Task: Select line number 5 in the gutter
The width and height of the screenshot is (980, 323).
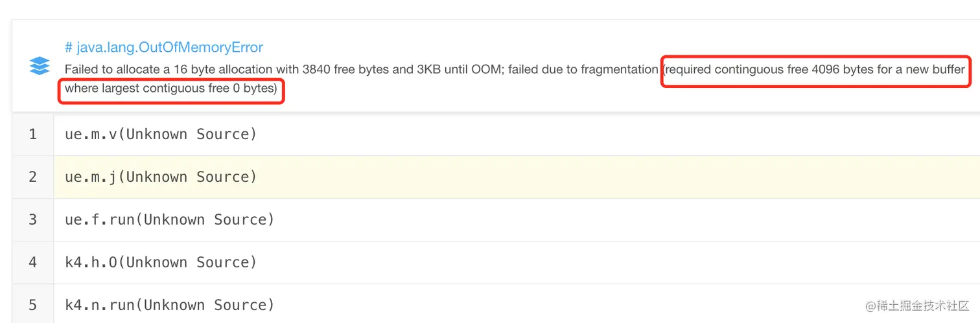Action: [32, 305]
